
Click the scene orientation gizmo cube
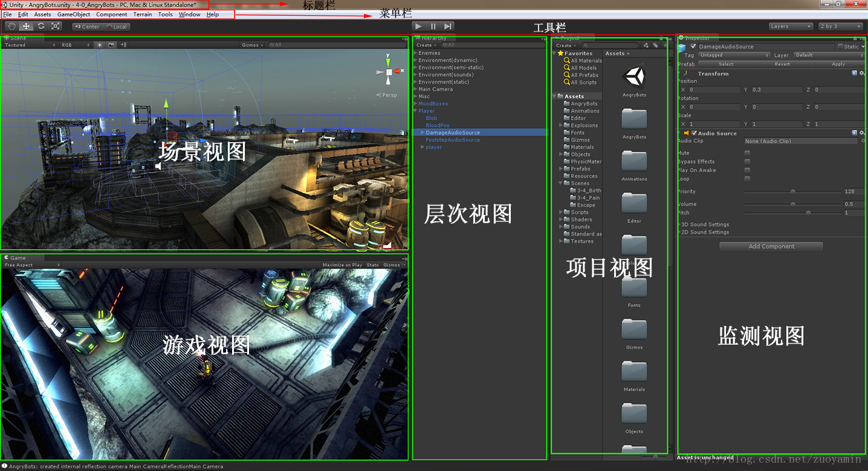(x=389, y=72)
